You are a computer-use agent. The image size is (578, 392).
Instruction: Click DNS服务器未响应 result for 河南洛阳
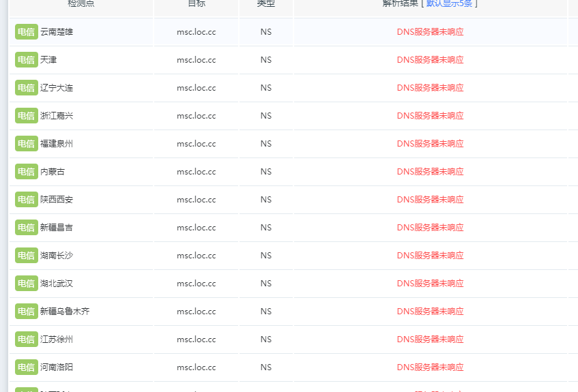(x=430, y=367)
